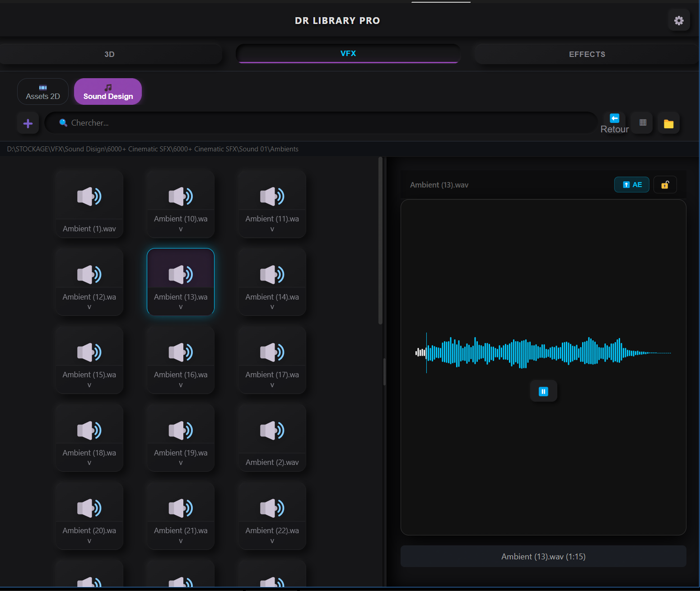Open the EFFECTS tab
The width and height of the screenshot is (700, 591).
coord(587,54)
